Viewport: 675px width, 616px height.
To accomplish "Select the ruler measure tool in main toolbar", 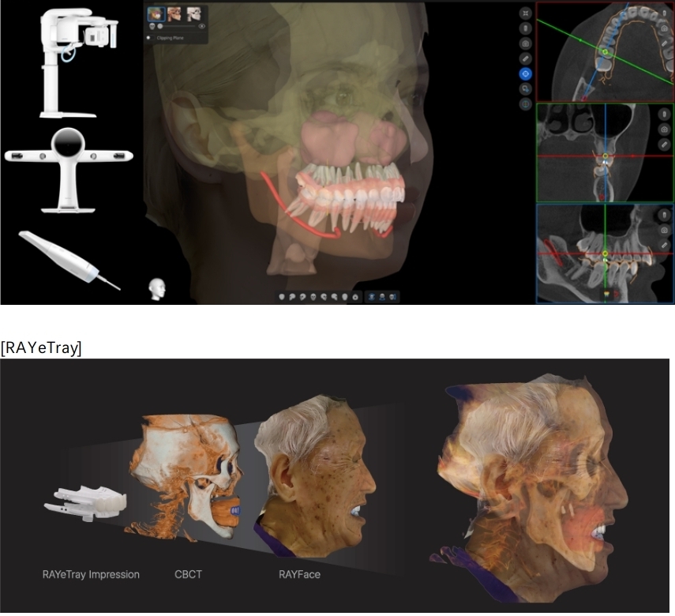I will pos(525,58).
